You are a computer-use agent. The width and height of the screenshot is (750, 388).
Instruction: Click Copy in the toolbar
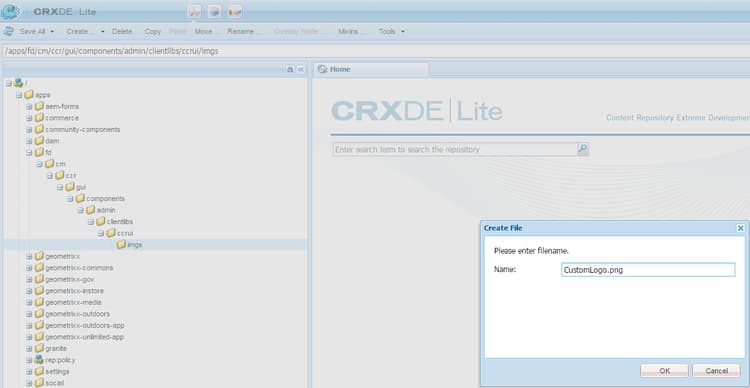pyautogui.click(x=153, y=32)
